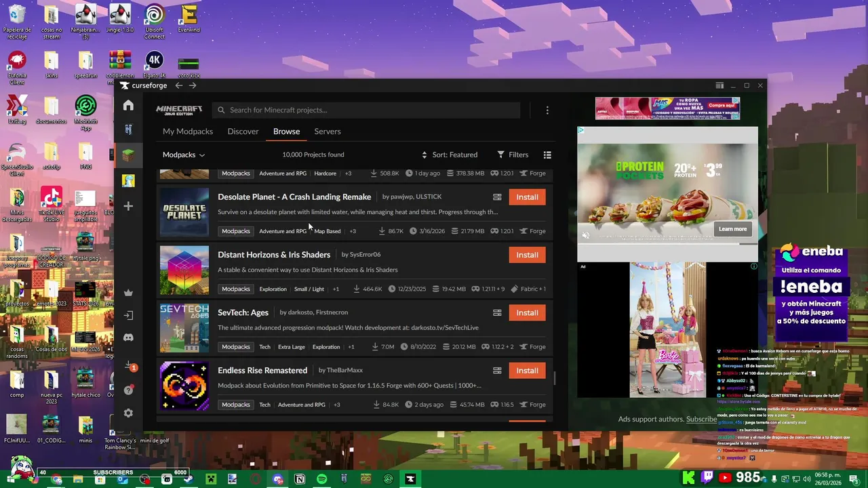Screen dimensions: 868x488
Task: Open Notion from the taskbar
Action: click(x=300, y=479)
